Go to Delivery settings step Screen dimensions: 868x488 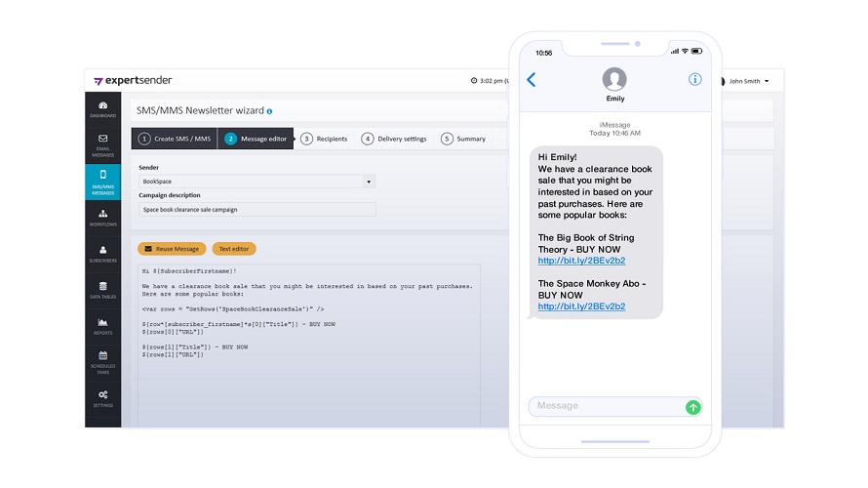coord(394,139)
